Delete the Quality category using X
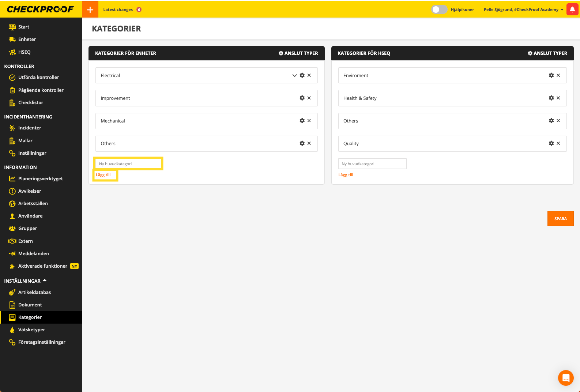This screenshot has width=580, height=392. (558, 143)
